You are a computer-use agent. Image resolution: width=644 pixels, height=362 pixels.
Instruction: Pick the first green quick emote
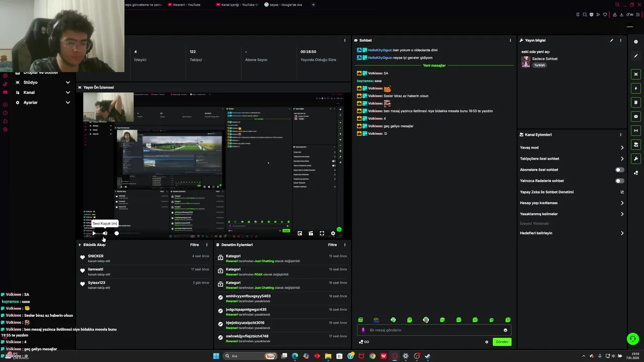[x=360, y=320]
